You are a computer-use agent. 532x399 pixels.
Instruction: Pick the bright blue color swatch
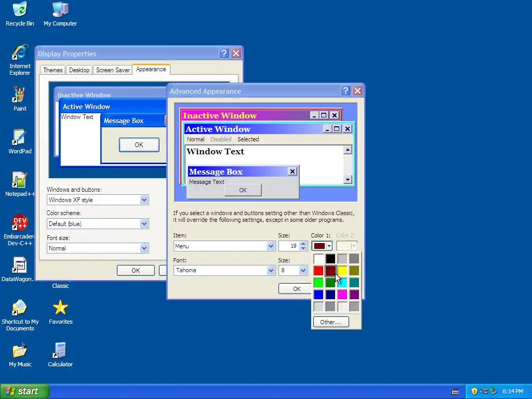coord(318,295)
